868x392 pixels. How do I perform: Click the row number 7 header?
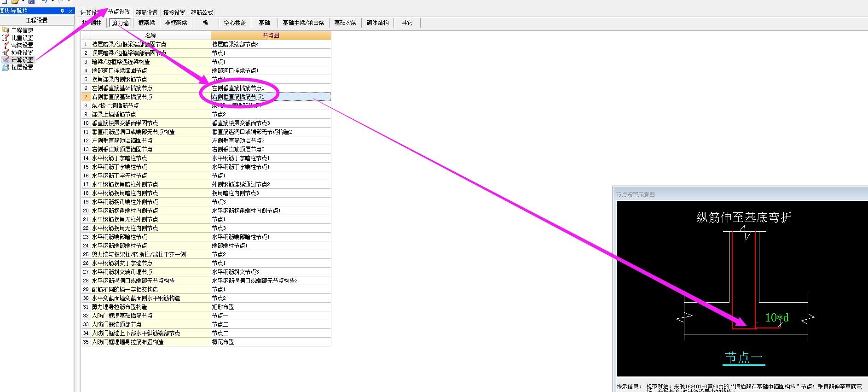click(86, 97)
